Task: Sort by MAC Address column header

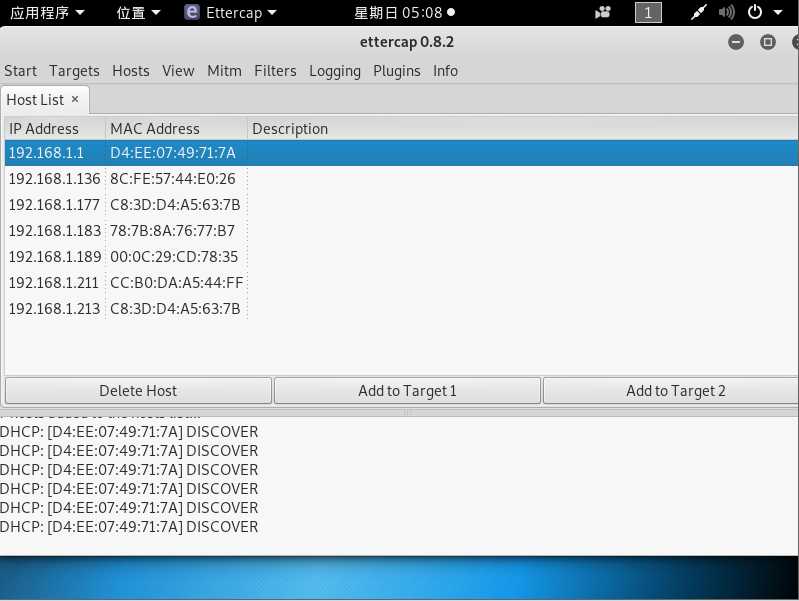Action: [176, 129]
